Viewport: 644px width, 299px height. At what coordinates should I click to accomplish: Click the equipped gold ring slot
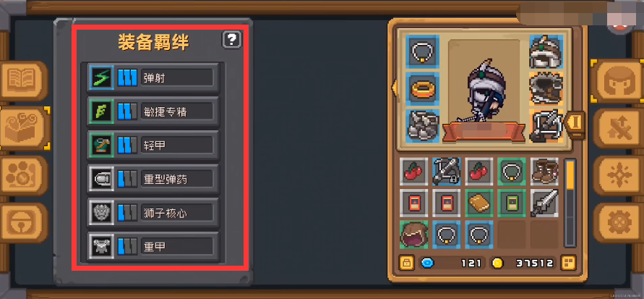[422, 88]
